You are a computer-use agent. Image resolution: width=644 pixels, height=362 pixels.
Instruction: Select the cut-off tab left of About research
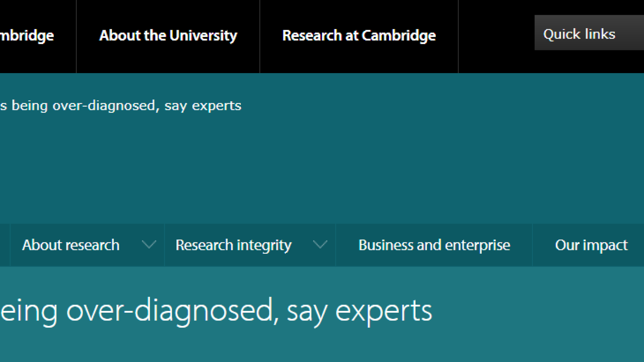pyautogui.click(x=5, y=245)
